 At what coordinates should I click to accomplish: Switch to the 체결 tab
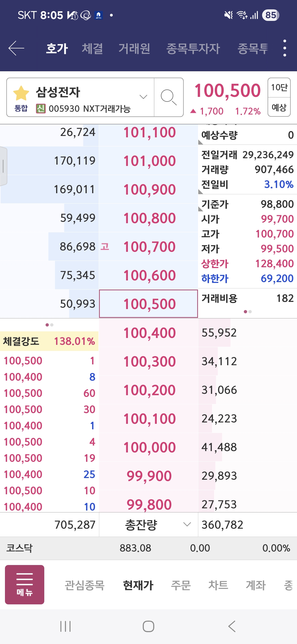pos(92,49)
